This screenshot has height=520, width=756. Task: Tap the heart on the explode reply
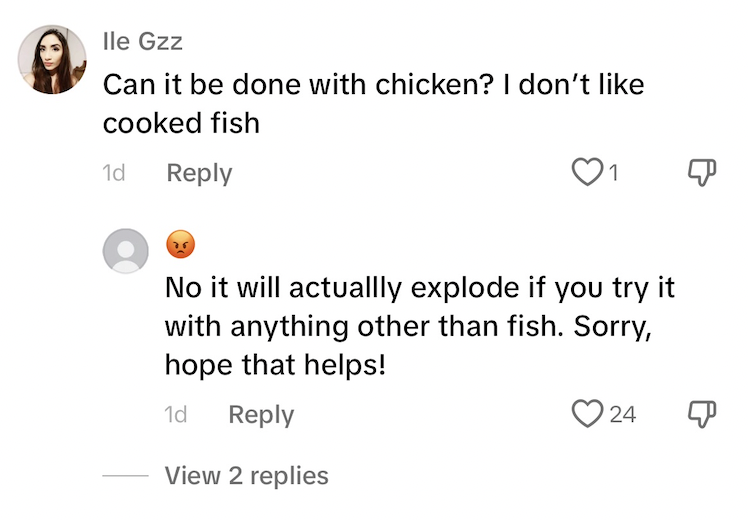coord(586,413)
